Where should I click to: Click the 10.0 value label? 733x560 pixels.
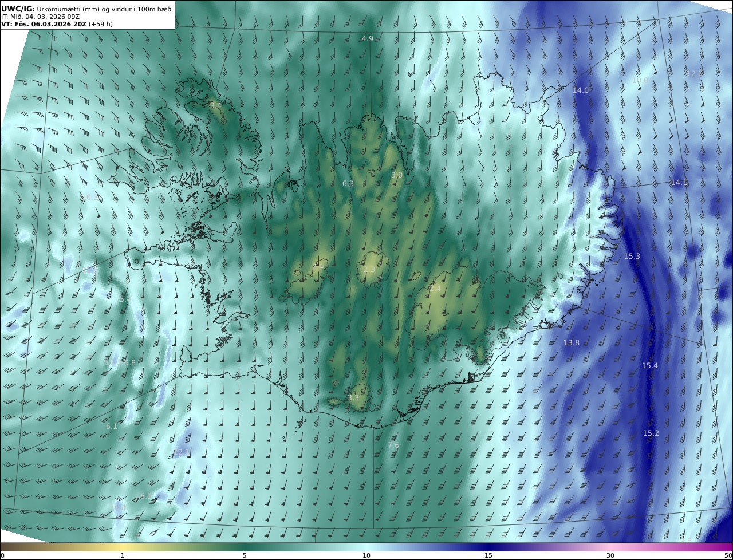(640, 81)
